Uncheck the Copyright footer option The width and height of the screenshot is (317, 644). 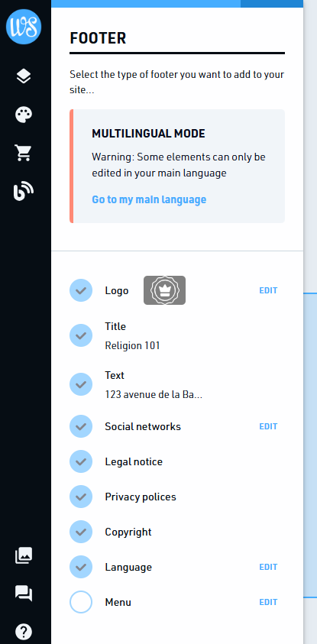(81, 532)
